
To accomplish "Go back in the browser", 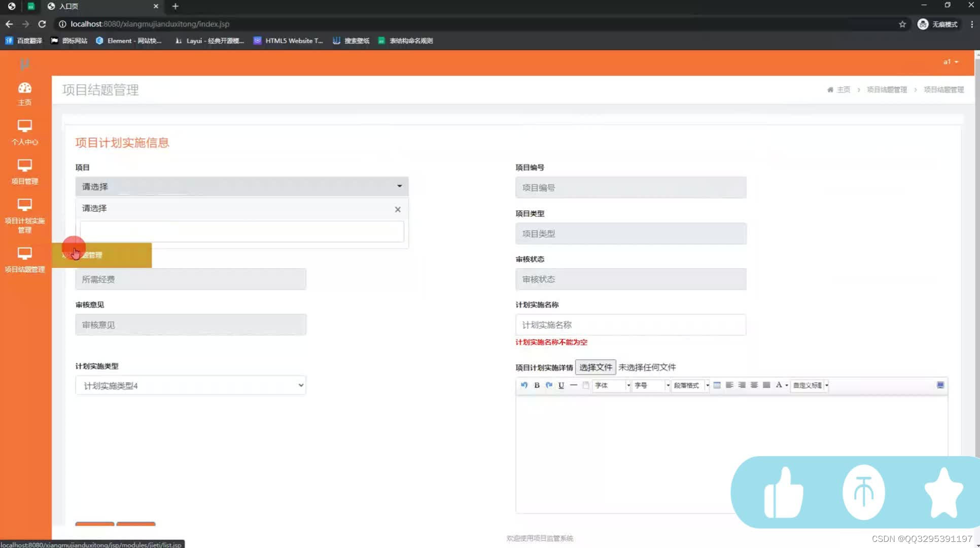I will (x=9, y=24).
